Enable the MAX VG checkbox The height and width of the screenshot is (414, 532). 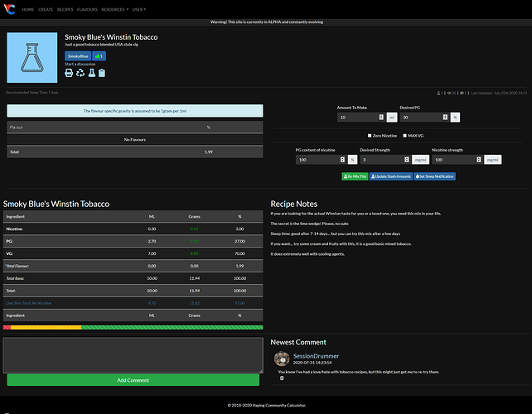click(404, 136)
